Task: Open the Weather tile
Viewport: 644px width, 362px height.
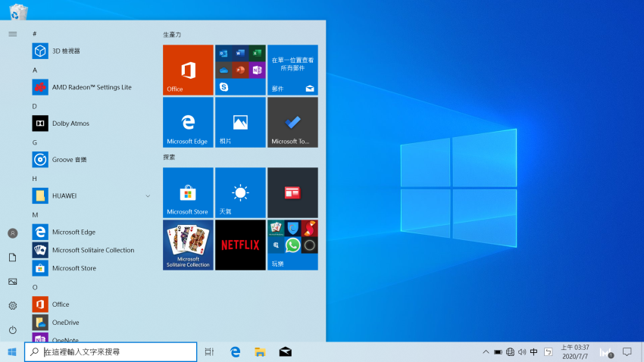Action: (x=240, y=192)
